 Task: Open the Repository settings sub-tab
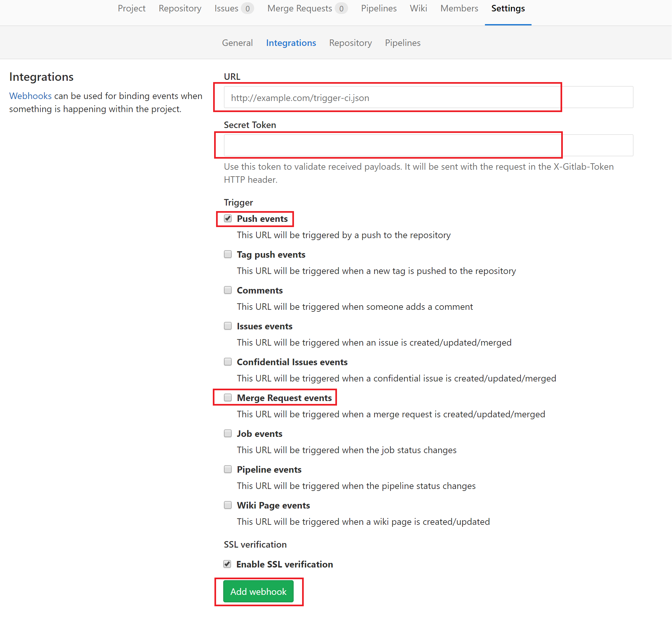click(350, 43)
